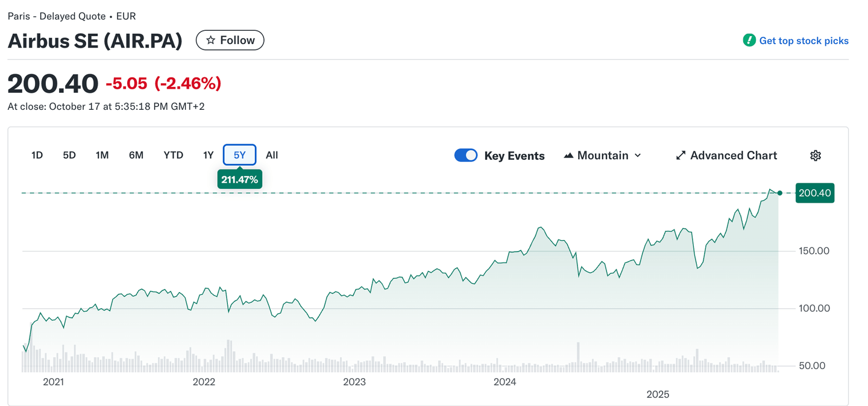The height and width of the screenshot is (406, 868).
Task: Open the Get top stock picks link
Action: pyautogui.click(x=804, y=40)
